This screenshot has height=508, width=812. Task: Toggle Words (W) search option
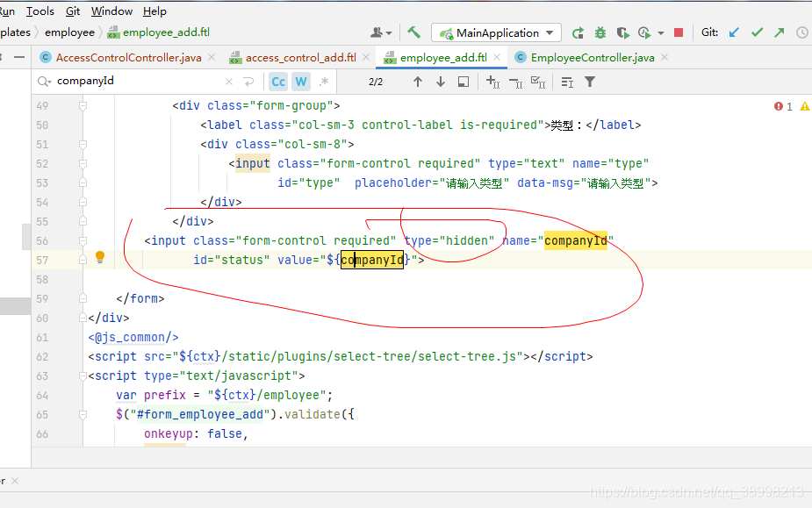tap(301, 82)
